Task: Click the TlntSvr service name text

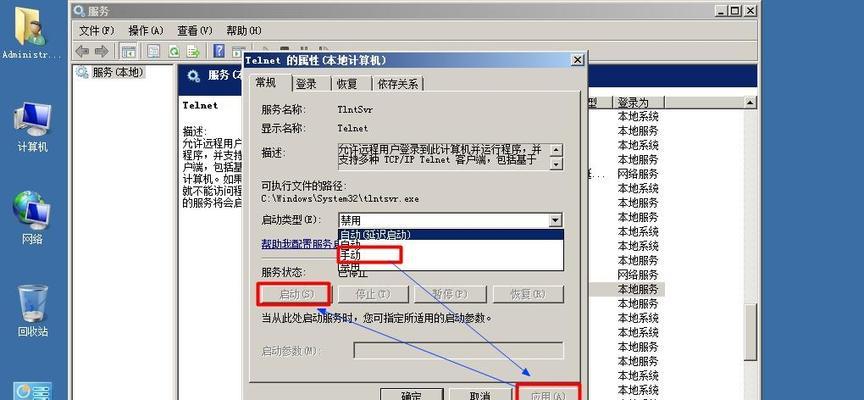Action: point(355,110)
